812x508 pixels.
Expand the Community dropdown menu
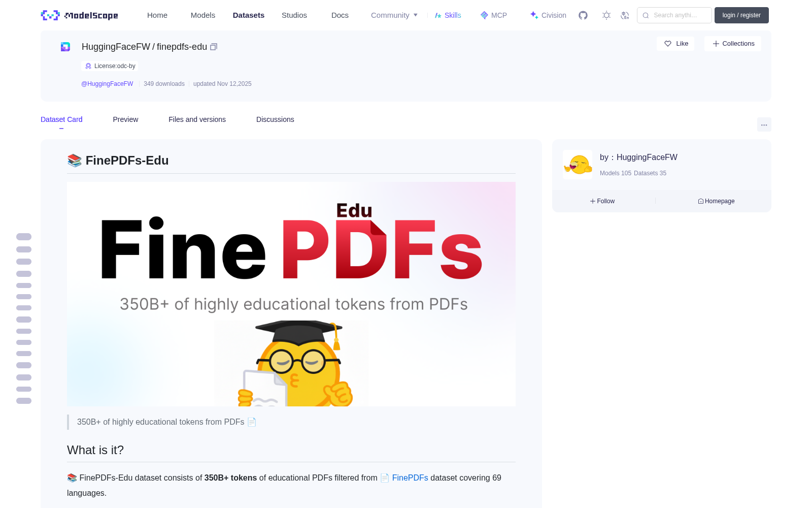[x=394, y=15]
